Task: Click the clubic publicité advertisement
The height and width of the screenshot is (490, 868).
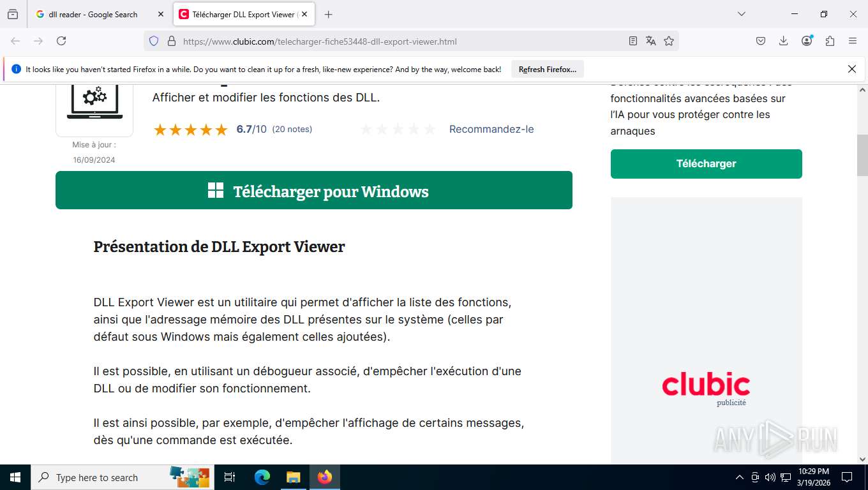Action: point(706,330)
